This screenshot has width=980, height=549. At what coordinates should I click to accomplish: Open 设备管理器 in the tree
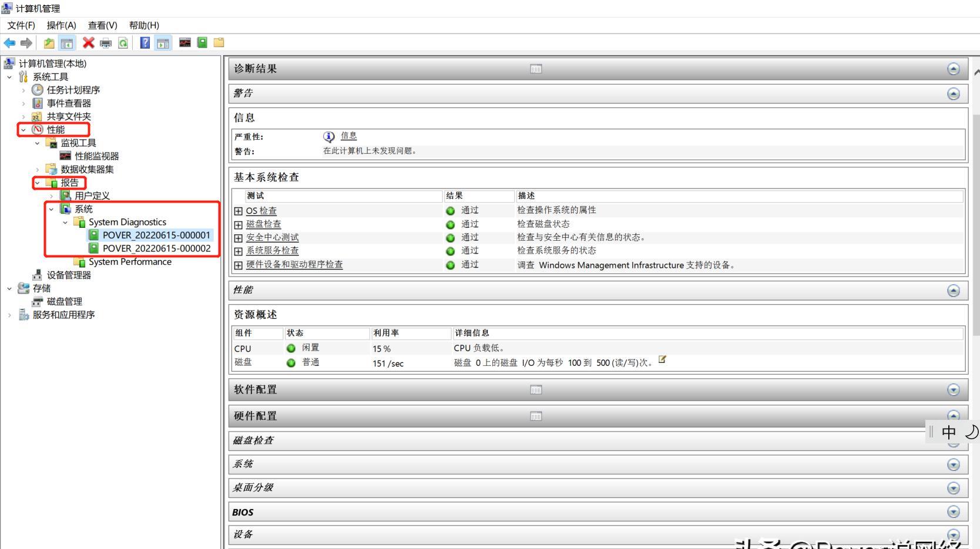[69, 275]
